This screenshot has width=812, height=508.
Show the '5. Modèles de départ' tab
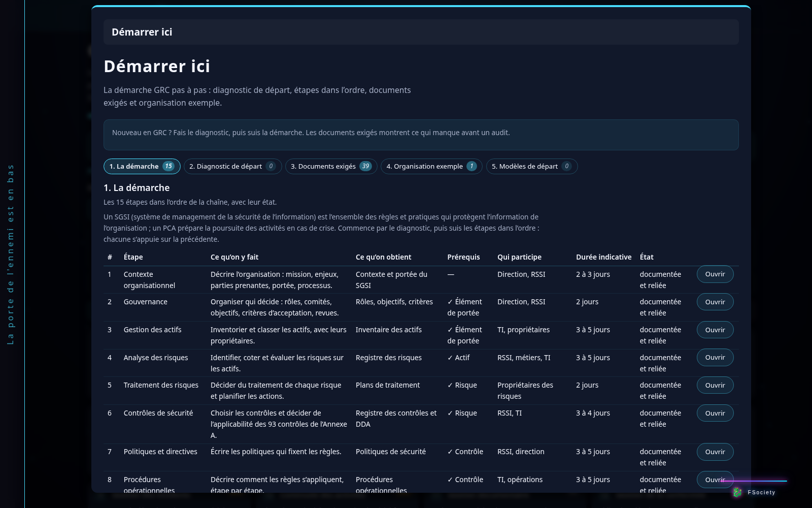click(531, 166)
